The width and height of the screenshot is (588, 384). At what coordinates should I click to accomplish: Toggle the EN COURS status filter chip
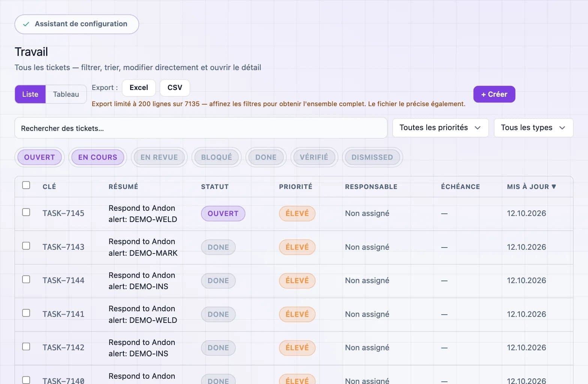pos(97,157)
